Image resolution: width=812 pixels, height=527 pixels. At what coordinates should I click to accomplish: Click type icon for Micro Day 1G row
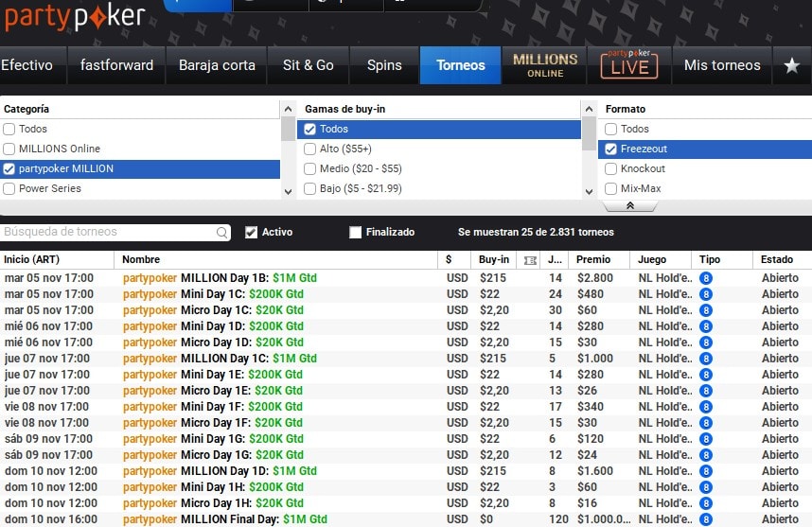705,455
